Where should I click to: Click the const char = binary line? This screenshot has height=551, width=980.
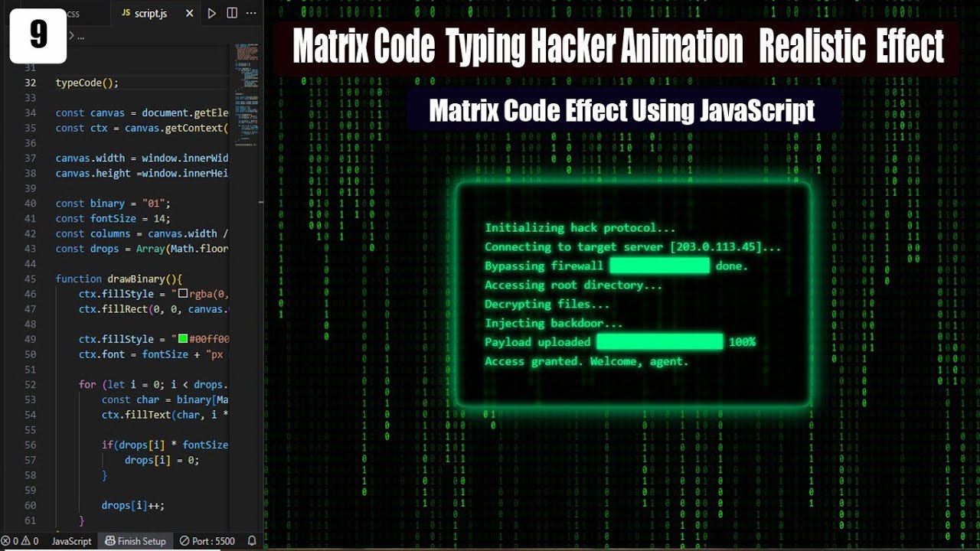tap(165, 399)
